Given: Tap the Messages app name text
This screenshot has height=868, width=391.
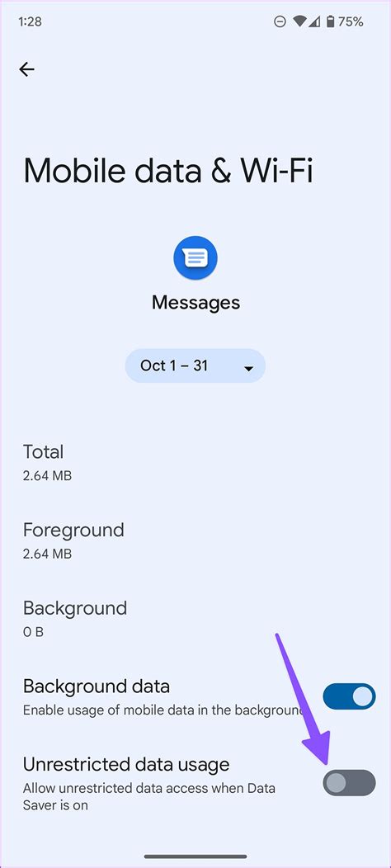Looking at the screenshot, I should [195, 303].
